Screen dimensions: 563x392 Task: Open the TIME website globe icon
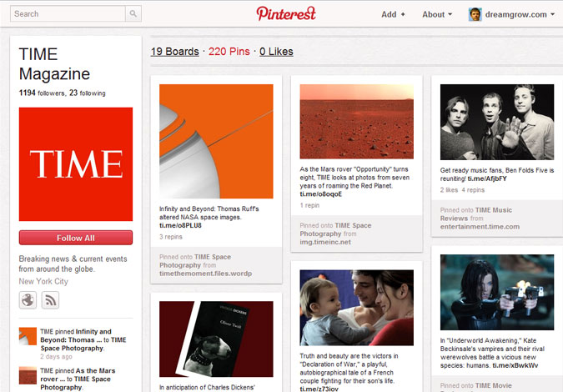(x=28, y=300)
